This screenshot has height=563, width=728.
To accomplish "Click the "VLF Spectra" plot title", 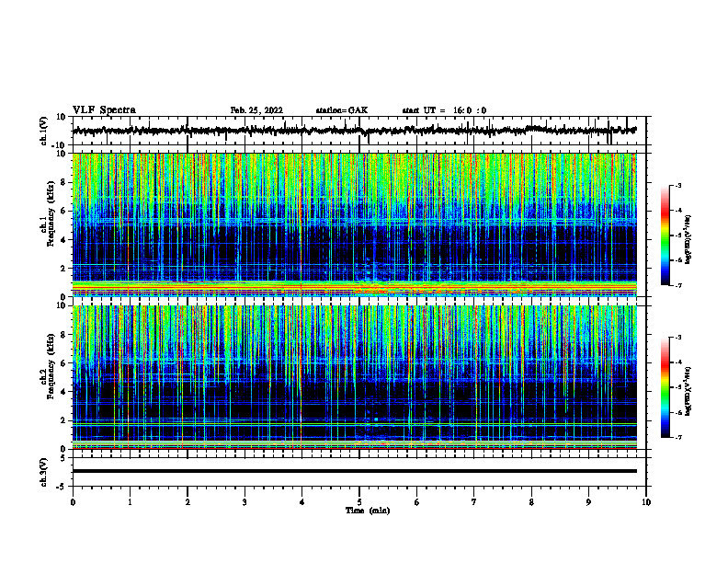I will [x=104, y=110].
